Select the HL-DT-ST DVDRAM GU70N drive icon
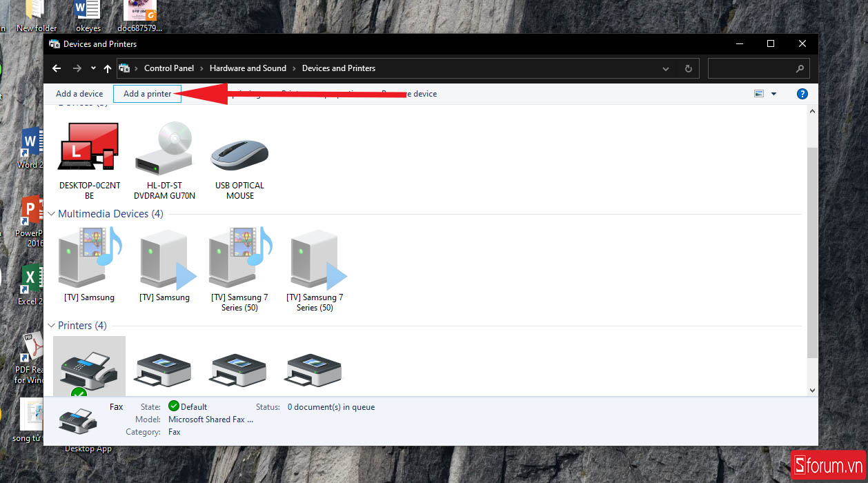Image resolution: width=868 pixels, height=483 pixels. tap(164, 147)
